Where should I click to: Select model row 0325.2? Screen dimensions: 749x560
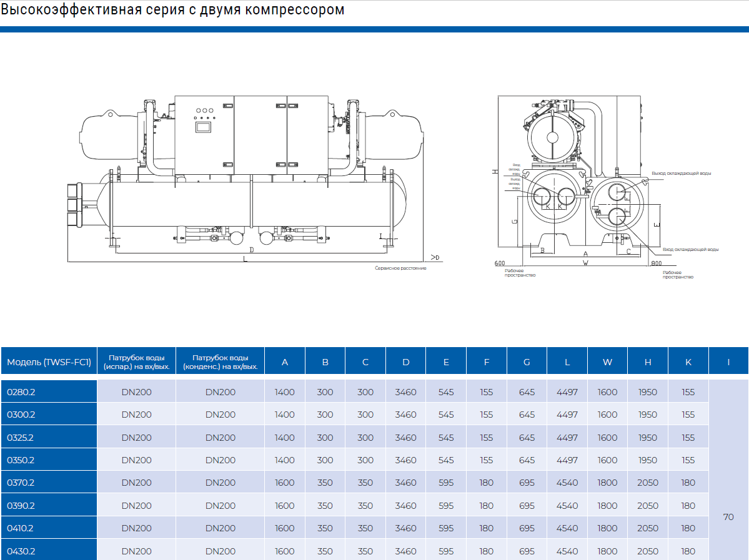(x=49, y=438)
